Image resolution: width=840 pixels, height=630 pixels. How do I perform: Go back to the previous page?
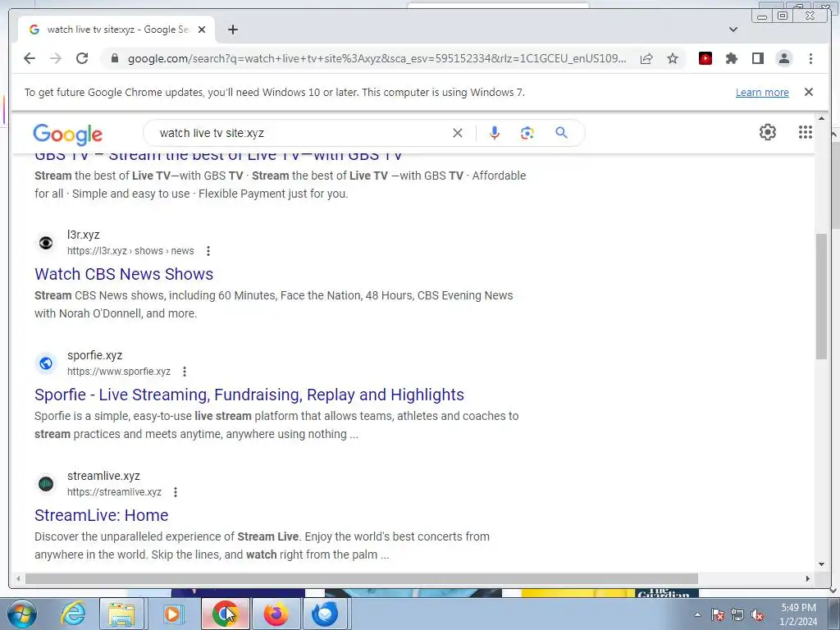(30, 58)
